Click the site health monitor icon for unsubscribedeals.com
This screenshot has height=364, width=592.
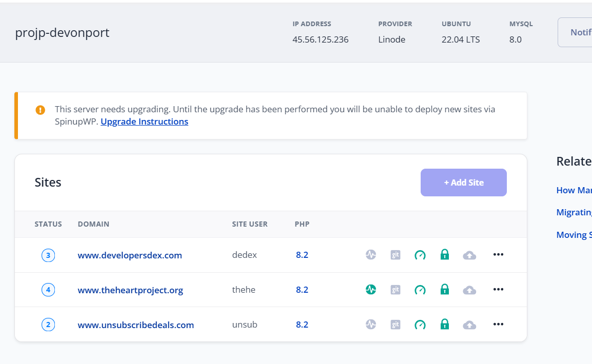coord(371,325)
